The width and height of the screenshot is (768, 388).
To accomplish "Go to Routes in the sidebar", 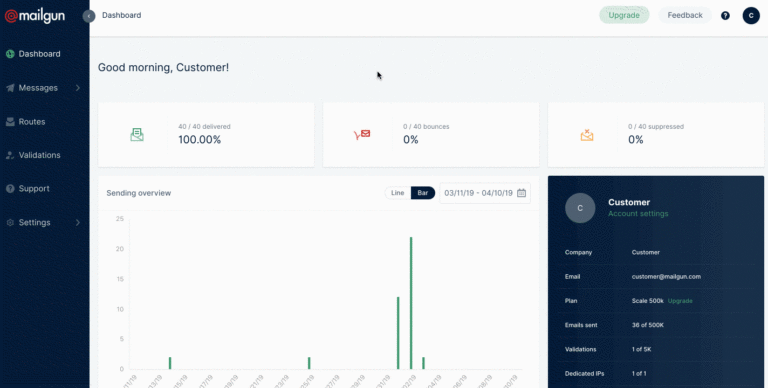I will click(32, 122).
